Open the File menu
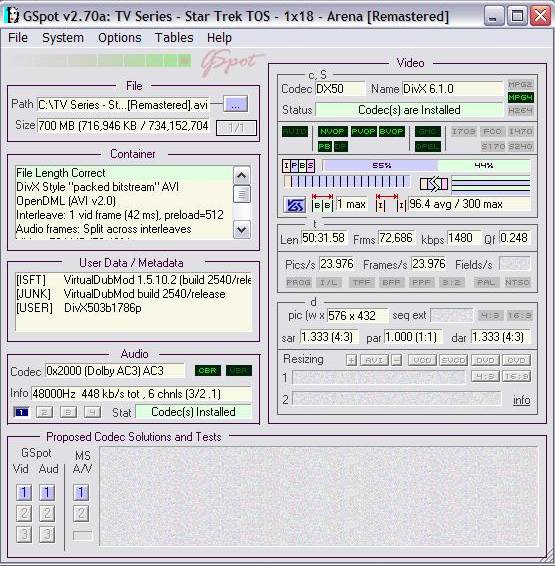555x566 pixels. coord(18,38)
